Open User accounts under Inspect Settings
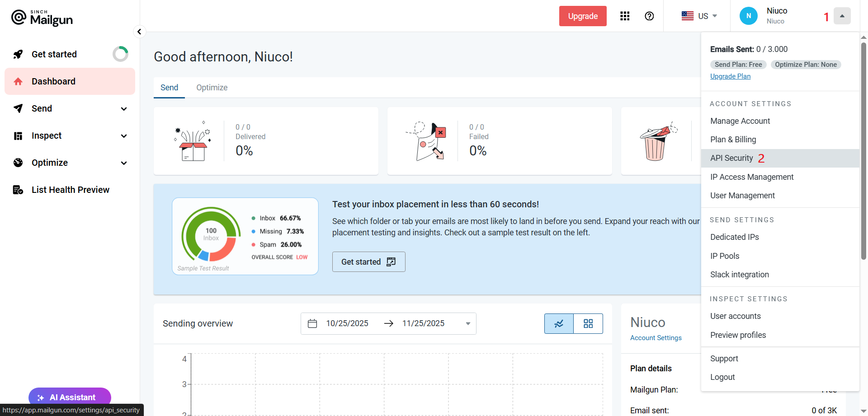868x416 pixels. tap(780, 316)
